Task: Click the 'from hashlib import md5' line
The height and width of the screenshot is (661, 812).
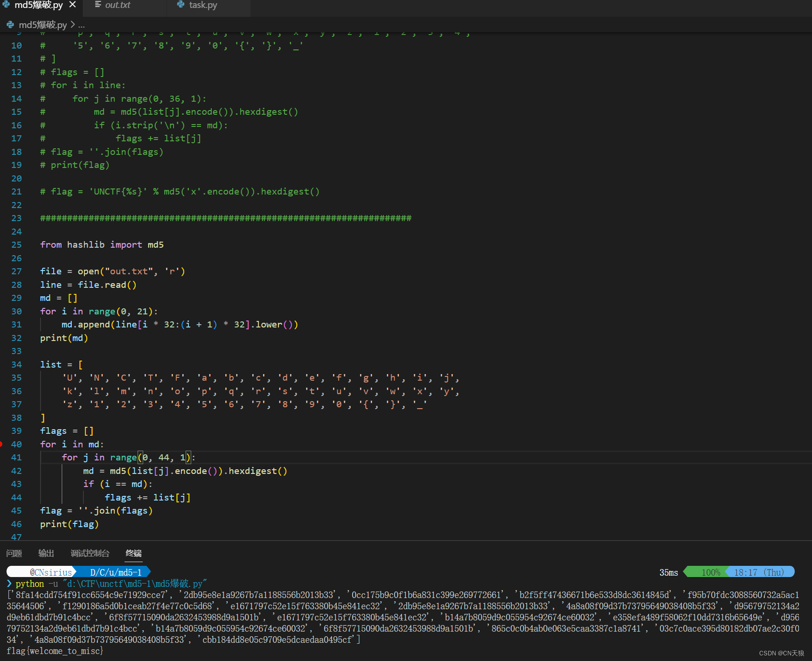Action: pos(102,245)
